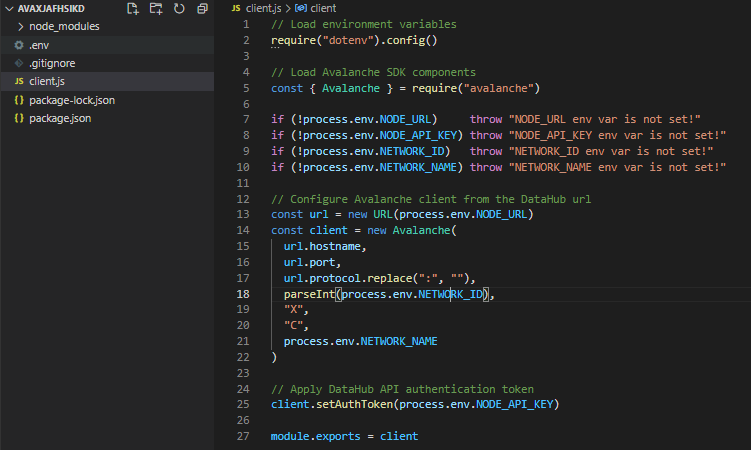This screenshot has height=450, width=751.
Task: Click url.hostname on line 15
Action: [x=322, y=246]
